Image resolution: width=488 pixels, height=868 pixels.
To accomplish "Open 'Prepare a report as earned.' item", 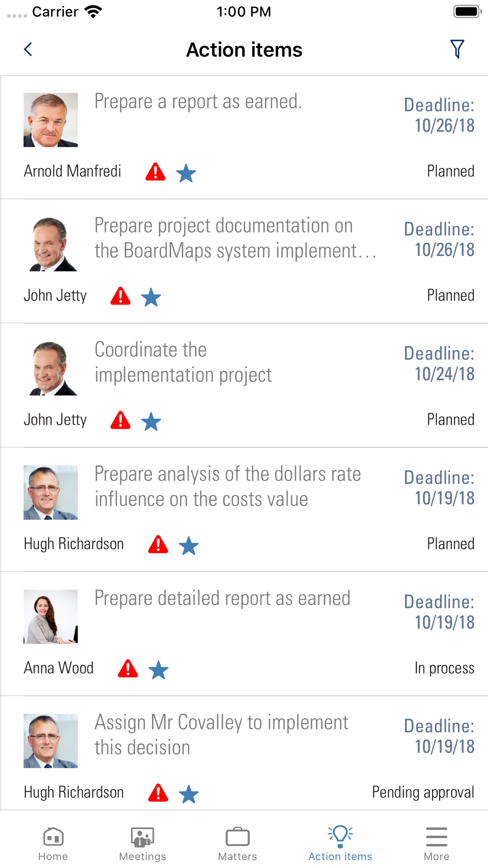I will click(198, 102).
